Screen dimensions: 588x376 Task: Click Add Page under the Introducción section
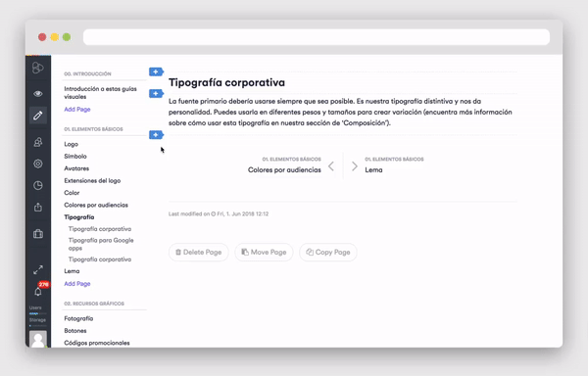[77, 110]
